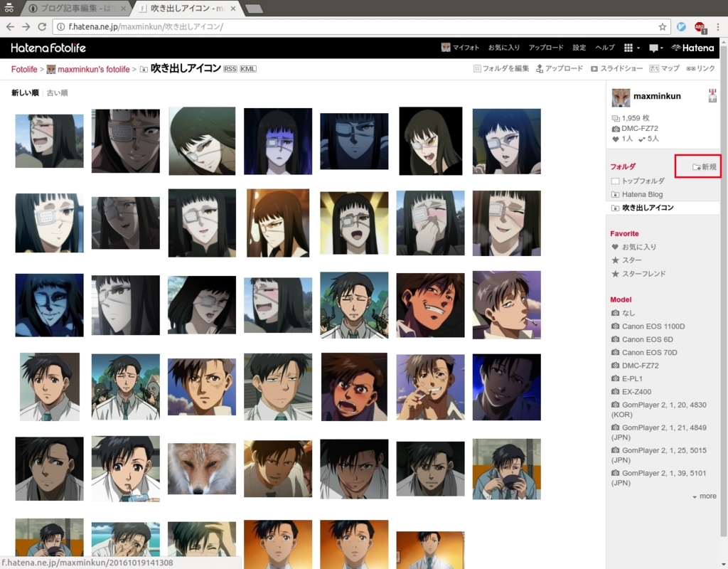Open the fox photo thumbnail
Viewport: 728px width, 569px height.
(201, 469)
